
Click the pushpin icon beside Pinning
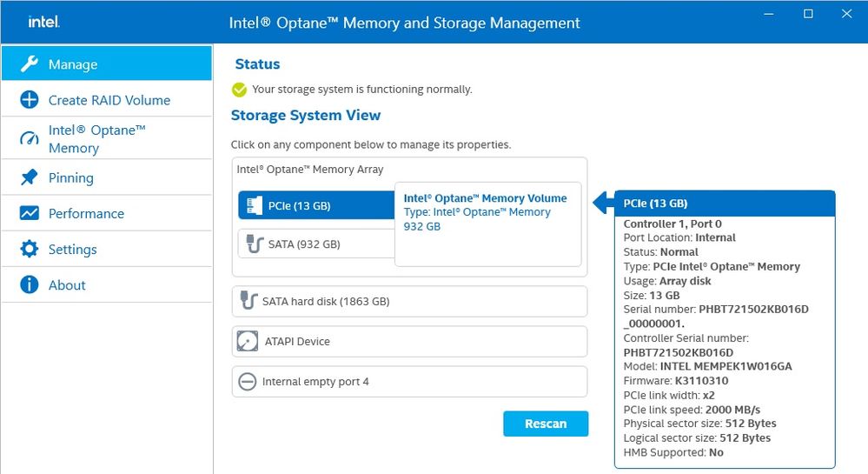[x=30, y=177]
